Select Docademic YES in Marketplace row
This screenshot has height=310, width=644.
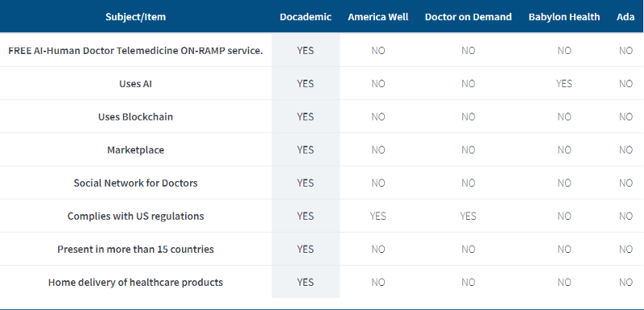coord(306,151)
